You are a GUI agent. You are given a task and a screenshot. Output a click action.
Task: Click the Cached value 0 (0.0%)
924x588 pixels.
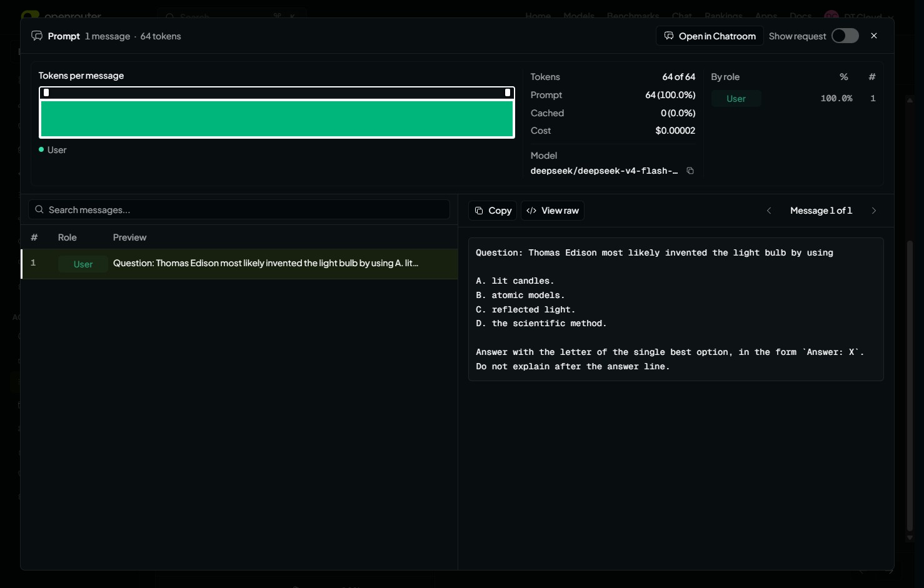click(678, 113)
